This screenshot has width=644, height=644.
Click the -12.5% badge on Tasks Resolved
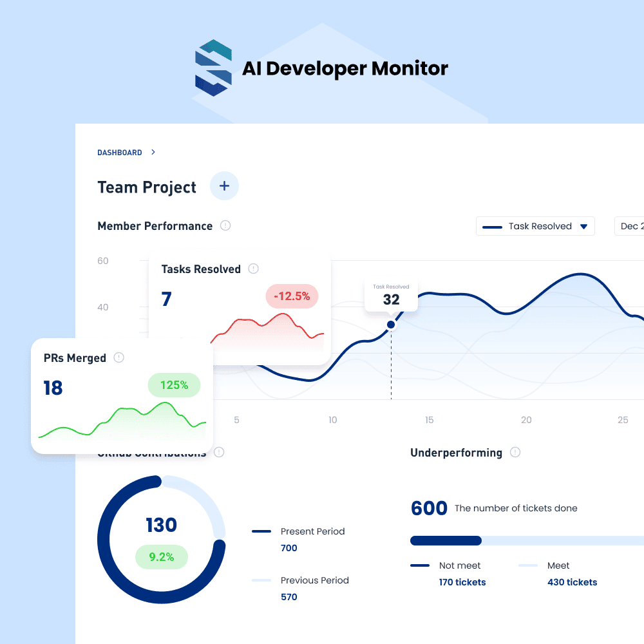[x=292, y=296]
